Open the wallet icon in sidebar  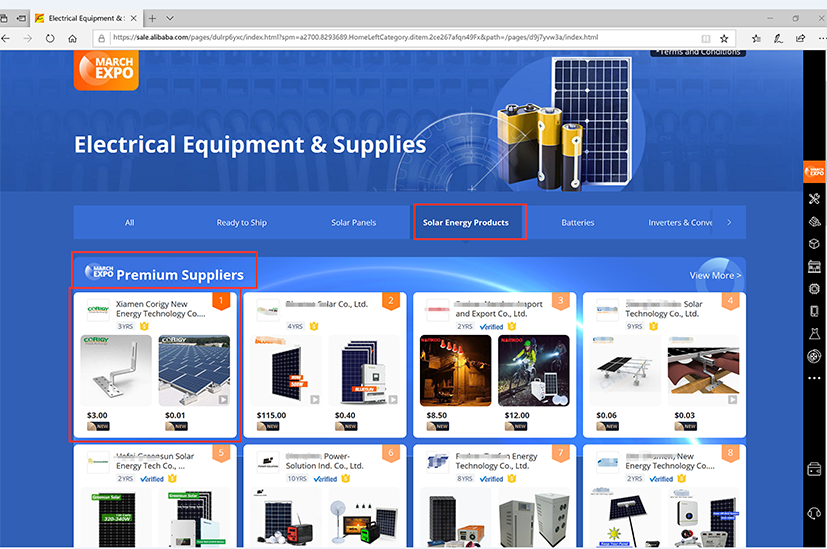814,469
